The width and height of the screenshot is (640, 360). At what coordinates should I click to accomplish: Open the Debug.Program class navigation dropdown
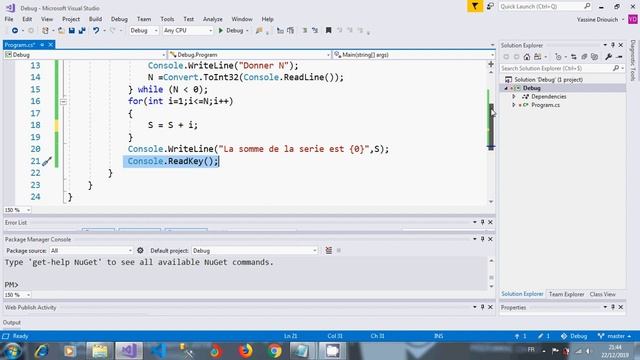point(249,55)
